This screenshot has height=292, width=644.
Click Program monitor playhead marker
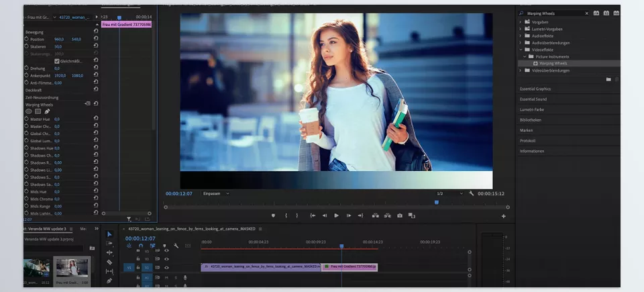[x=437, y=202]
